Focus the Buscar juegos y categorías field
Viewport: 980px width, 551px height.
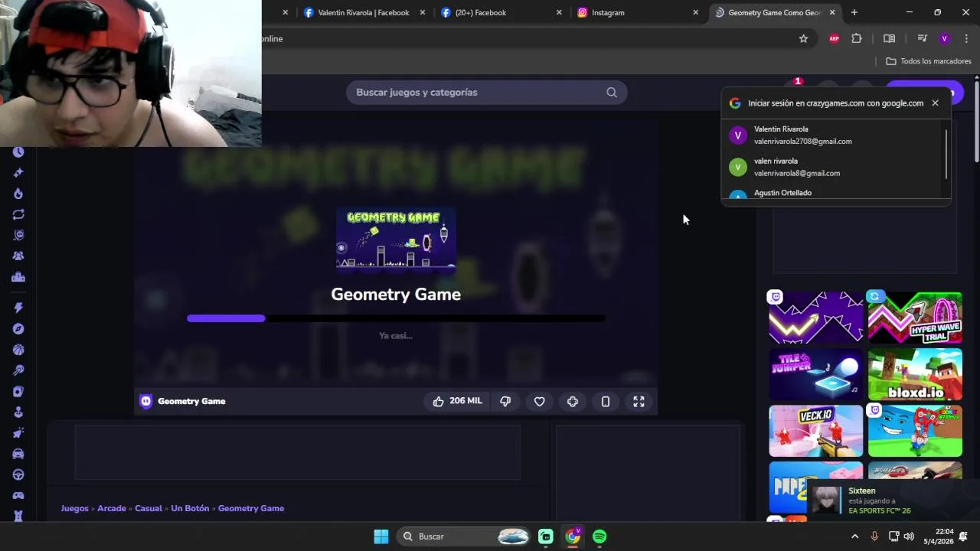(487, 93)
